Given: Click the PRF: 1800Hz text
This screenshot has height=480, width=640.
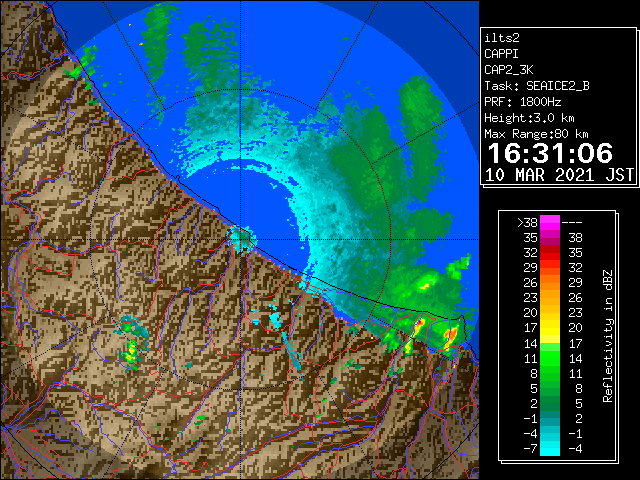Looking at the screenshot, I should [523, 102].
